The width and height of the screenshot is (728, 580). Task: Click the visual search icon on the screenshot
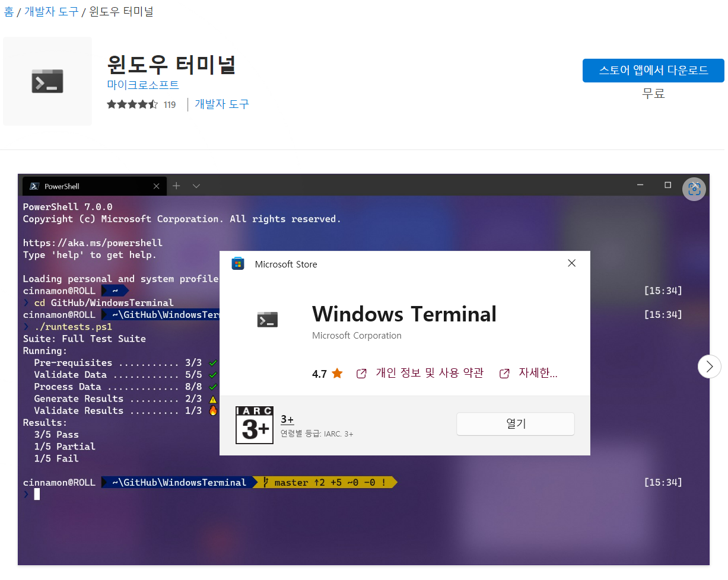694,189
